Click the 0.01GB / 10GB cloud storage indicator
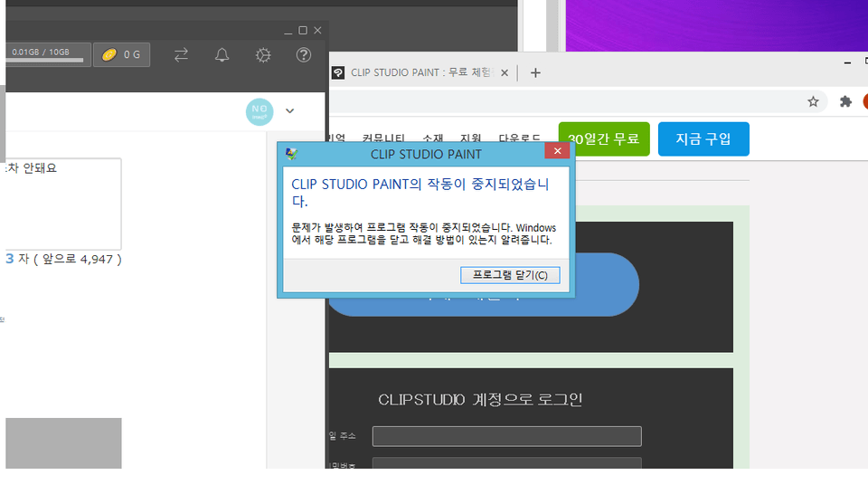868x485 pixels. coord(48,55)
